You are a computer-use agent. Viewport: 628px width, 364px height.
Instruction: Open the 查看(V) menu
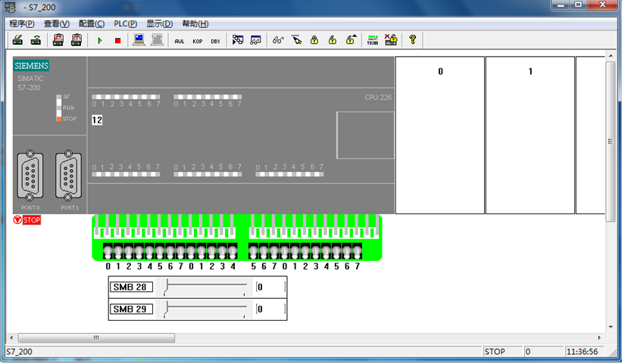57,23
